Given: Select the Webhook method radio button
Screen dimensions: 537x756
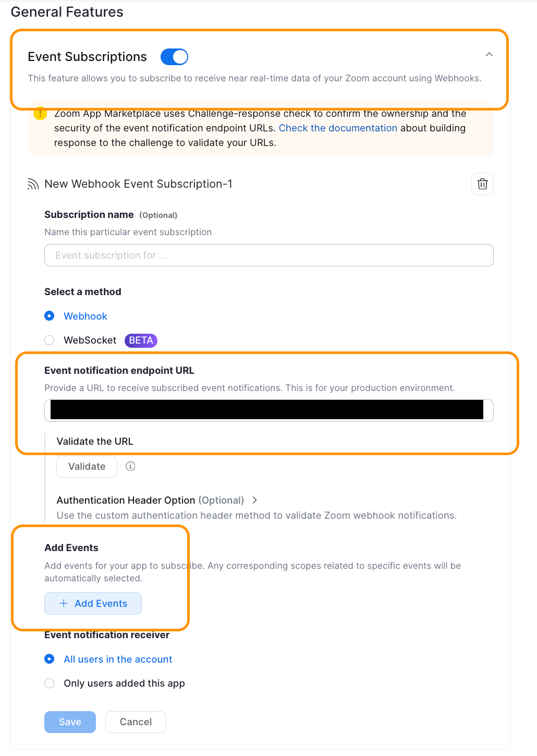Looking at the screenshot, I should click(50, 316).
